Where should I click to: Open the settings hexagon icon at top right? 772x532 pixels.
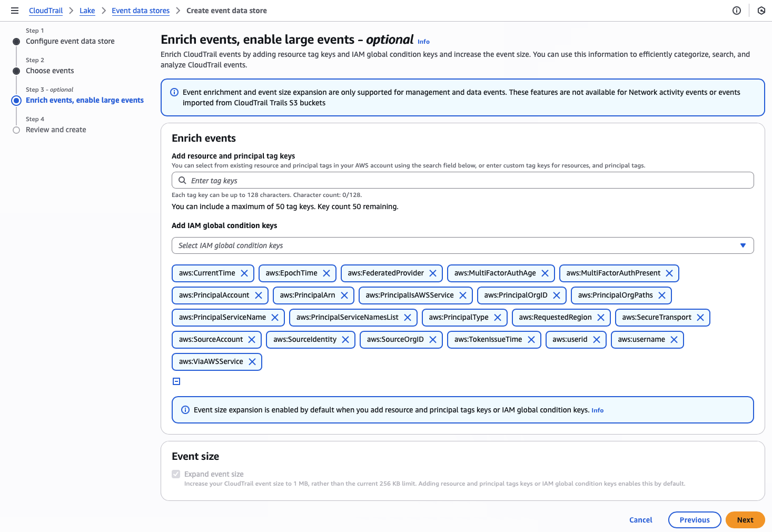coord(761,11)
